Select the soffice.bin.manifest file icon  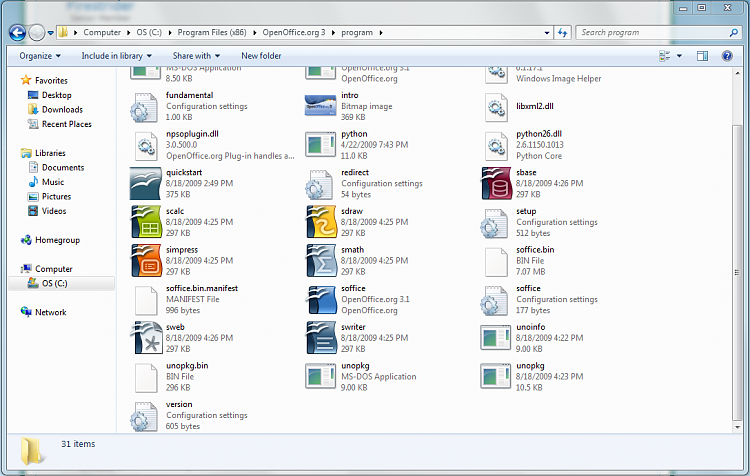coord(145,300)
